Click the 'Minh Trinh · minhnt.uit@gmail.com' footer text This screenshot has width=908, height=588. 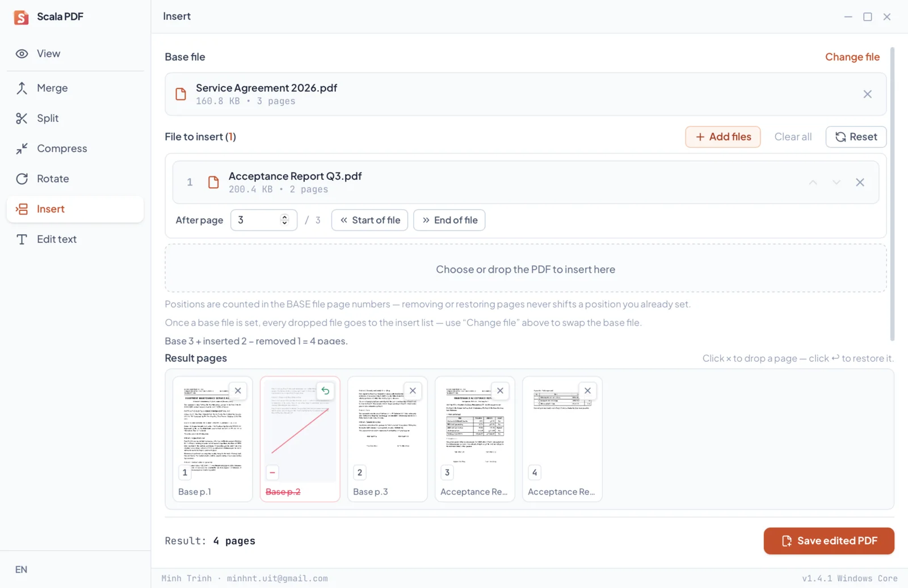(x=245, y=578)
